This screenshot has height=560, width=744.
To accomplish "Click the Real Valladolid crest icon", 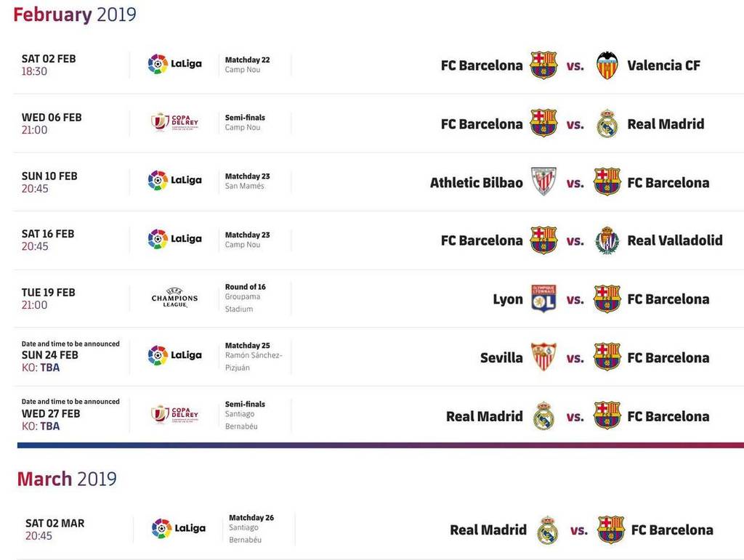I will coord(607,240).
